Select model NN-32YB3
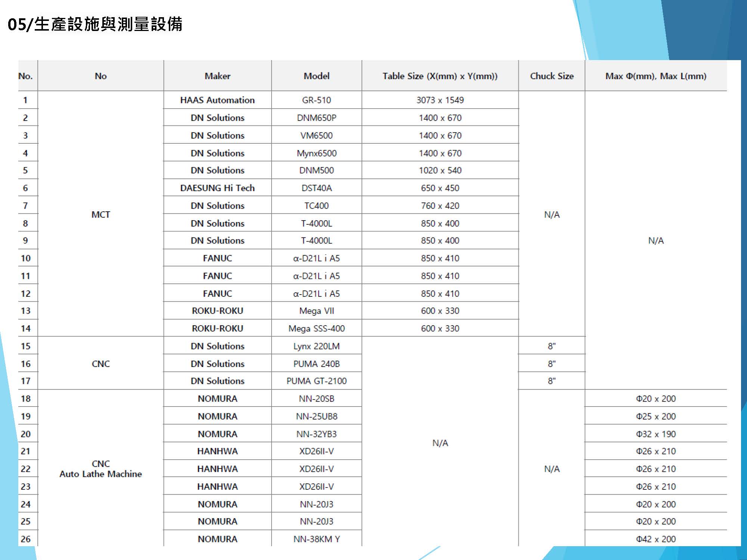The image size is (747, 560). pyautogui.click(x=316, y=434)
